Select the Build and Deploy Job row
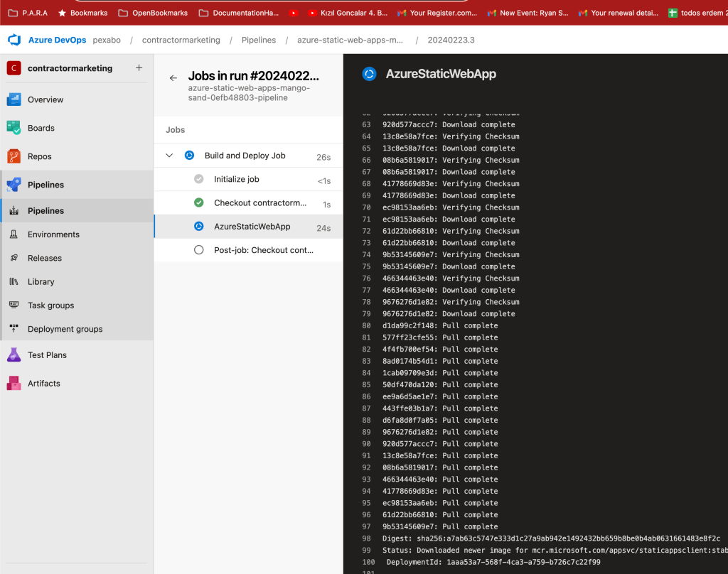728x574 pixels. pyautogui.click(x=248, y=156)
